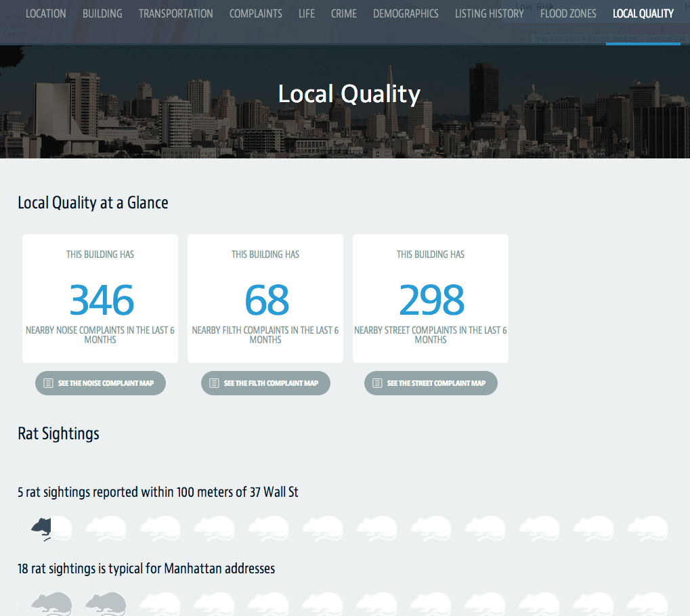Click the second gray rat icon in the Manhattan row
The height and width of the screenshot is (616, 690).
tap(105, 603)
